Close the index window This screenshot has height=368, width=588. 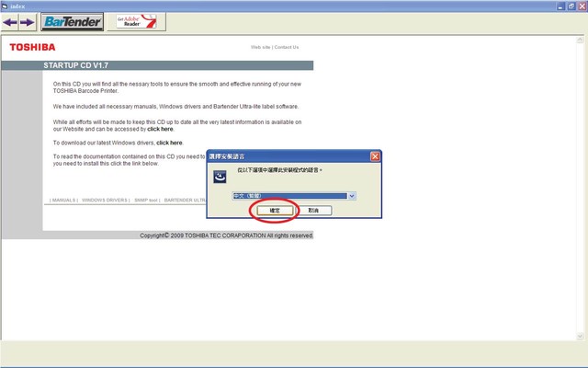click(582, 6)
